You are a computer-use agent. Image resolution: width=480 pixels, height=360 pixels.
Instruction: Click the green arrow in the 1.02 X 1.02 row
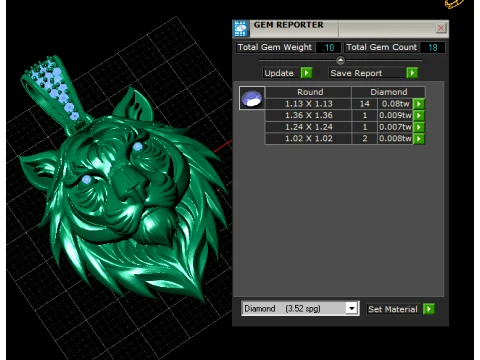click(419, 139)
